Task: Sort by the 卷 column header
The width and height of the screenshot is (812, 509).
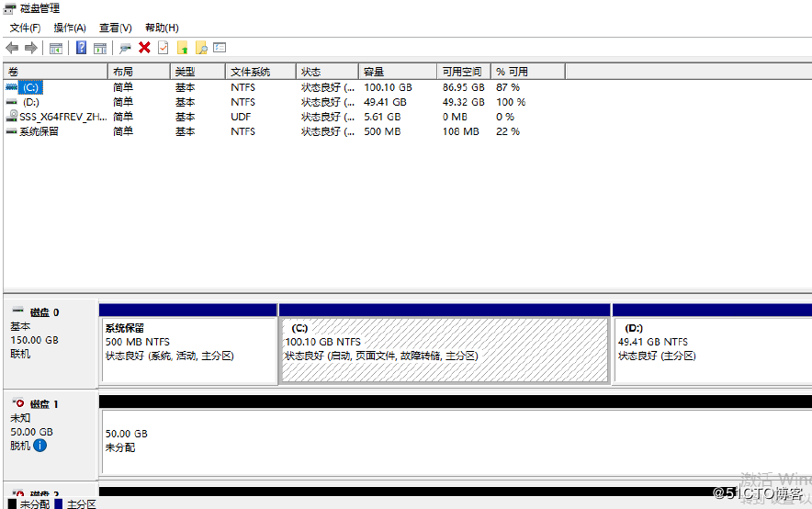Action: (55, 72)
